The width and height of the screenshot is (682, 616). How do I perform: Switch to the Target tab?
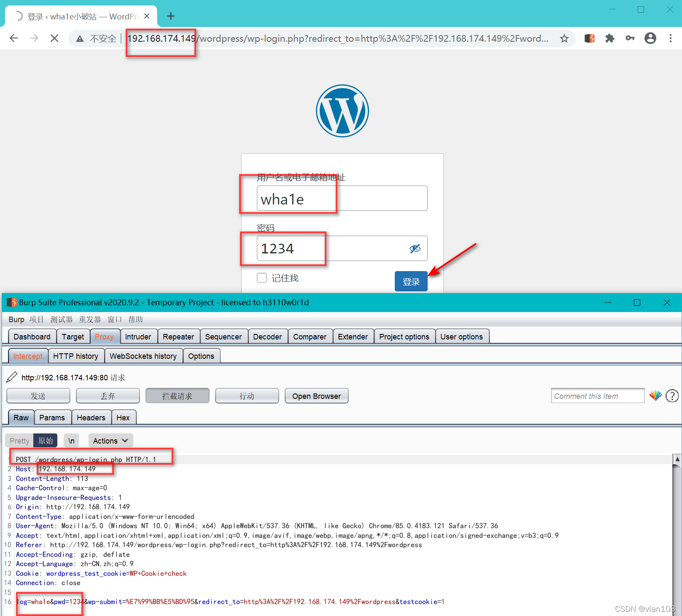(x=73, y=336)
